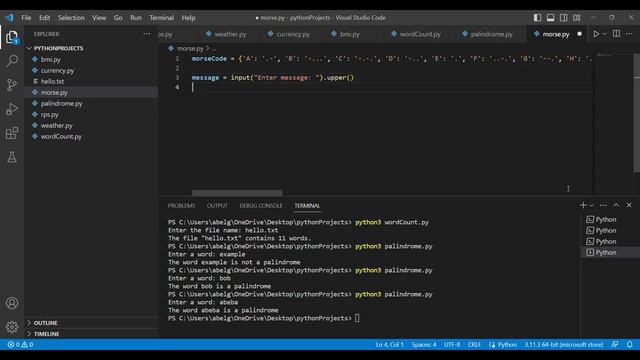
Task: Click the feedback icon in status bar
Action: [615, 344]
